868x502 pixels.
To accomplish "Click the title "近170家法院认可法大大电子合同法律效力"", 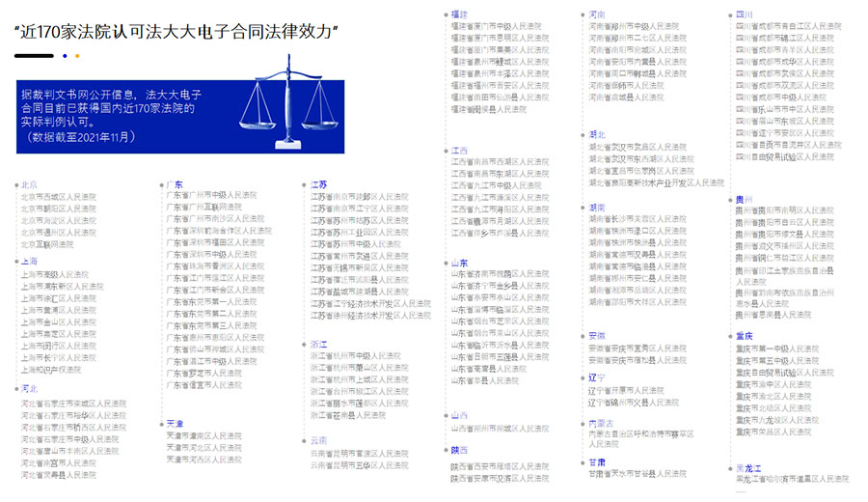I will [x=176, y=32].
